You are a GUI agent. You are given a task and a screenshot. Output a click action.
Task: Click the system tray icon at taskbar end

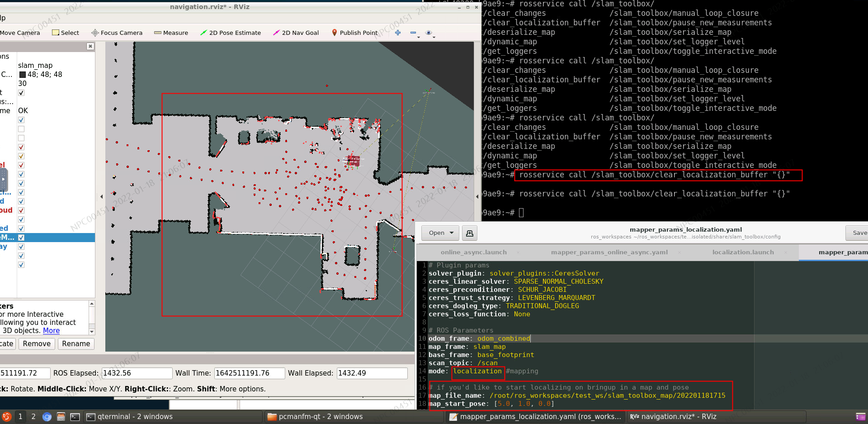click(x=861, y=417)
